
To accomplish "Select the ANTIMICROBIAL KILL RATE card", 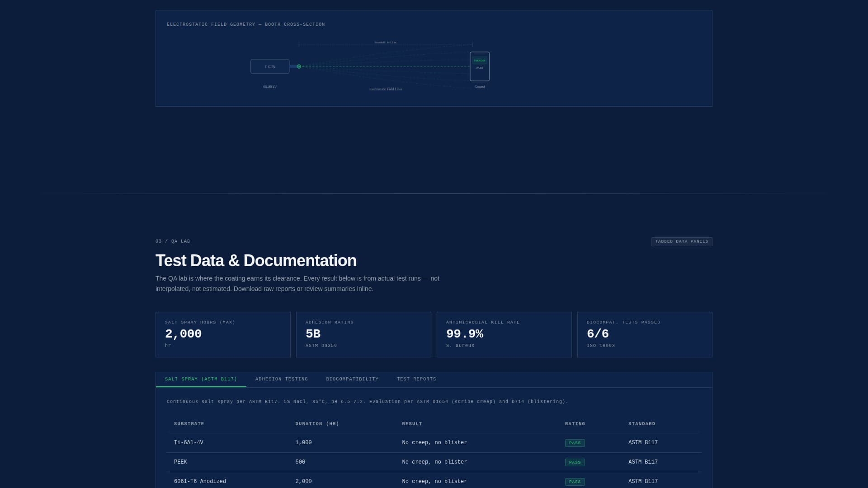I will coord(504,334).
